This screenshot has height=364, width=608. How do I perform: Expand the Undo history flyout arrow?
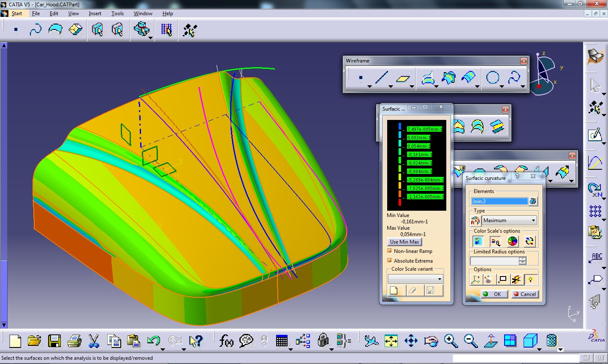pyautogui.click(x=163, y=349)
